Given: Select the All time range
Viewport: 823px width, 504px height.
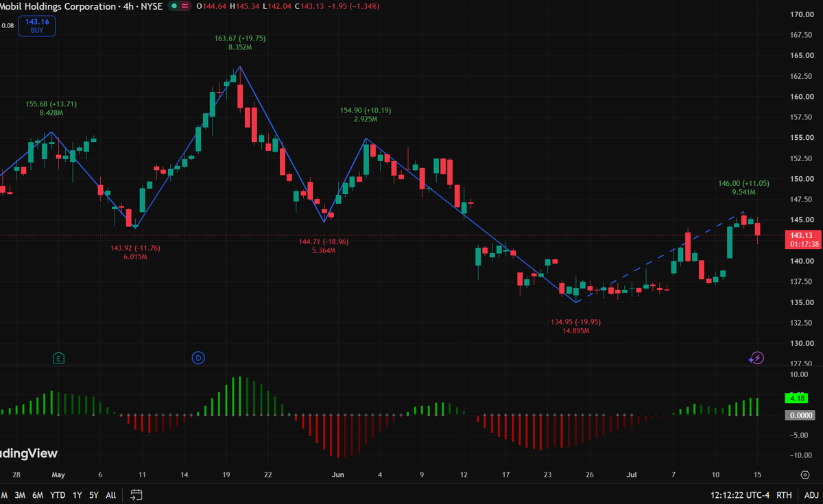Looking at the screenshot, I should click(x=110, y=494).
